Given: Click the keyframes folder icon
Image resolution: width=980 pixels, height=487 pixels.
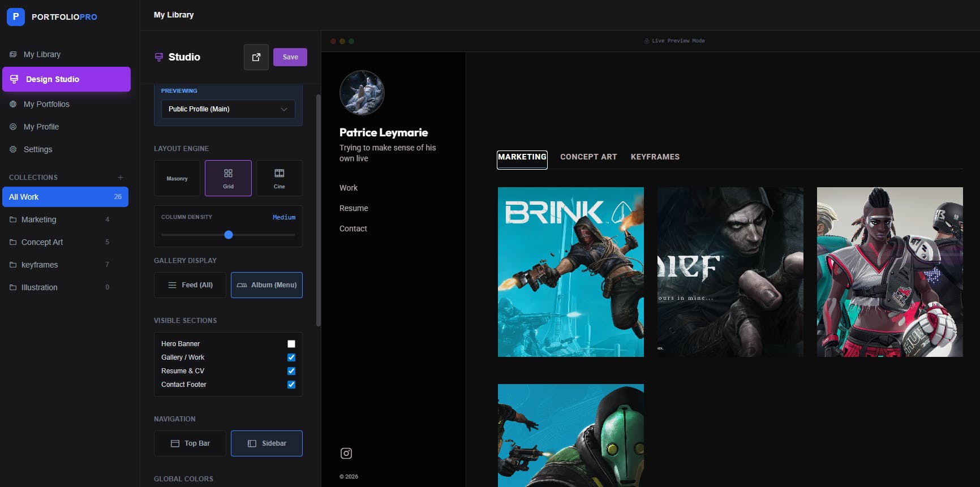Looking at the screenshot, I should click(13, 265).
